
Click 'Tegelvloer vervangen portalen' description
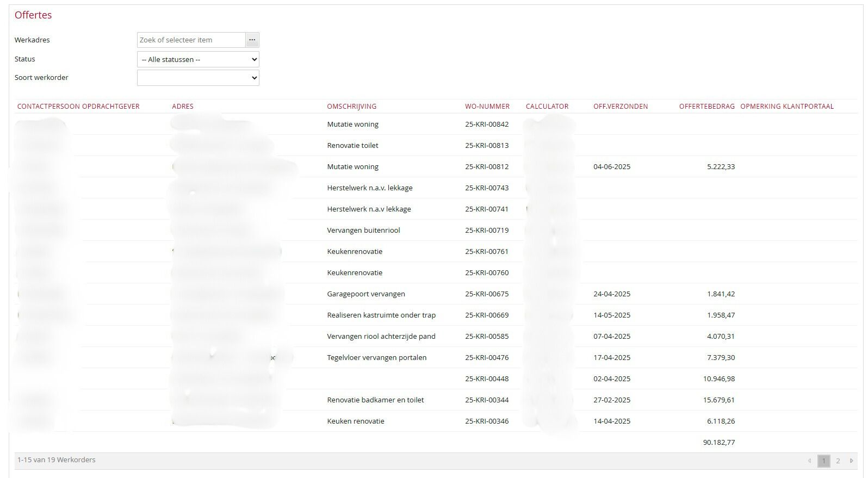(x=377, y=358)
